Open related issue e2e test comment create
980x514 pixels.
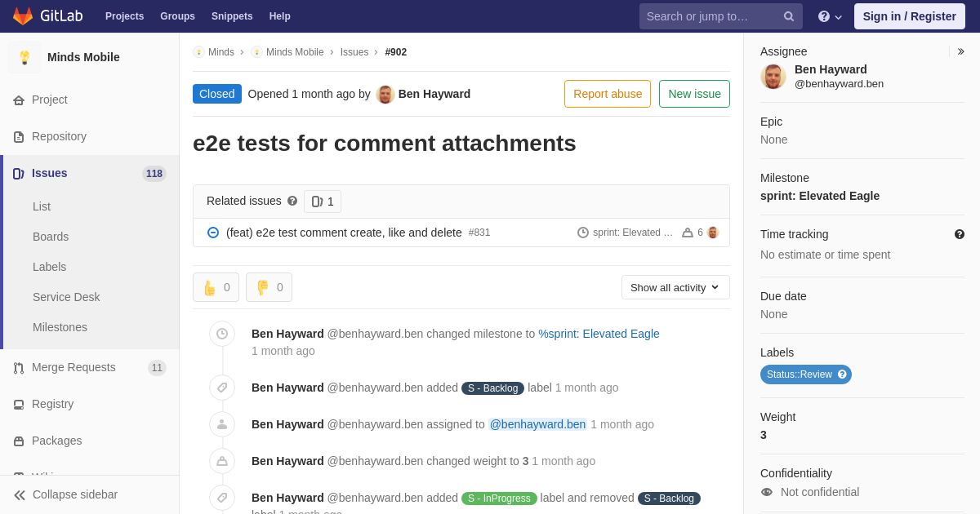(344, 233)
